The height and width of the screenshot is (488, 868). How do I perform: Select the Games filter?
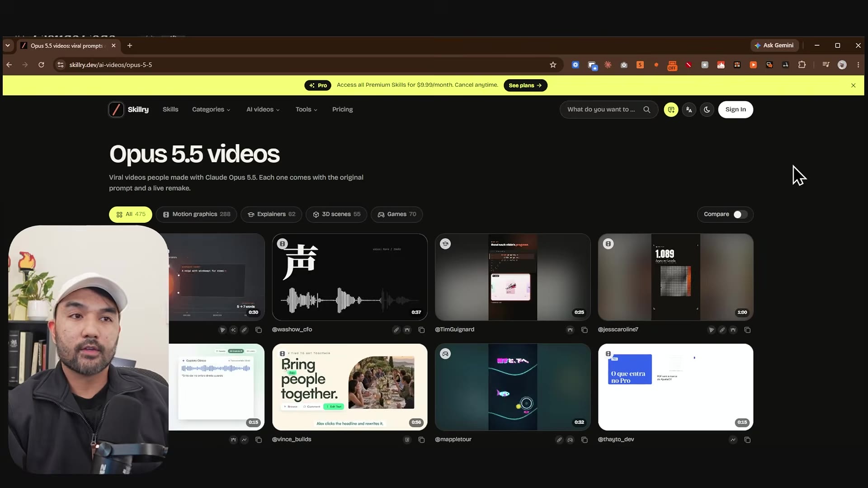(396, 214)
